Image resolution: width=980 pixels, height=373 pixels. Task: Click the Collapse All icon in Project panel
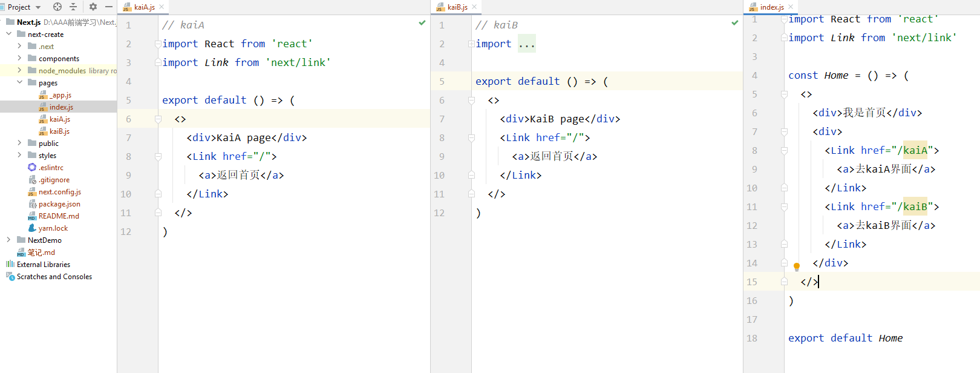click(73, 7)
